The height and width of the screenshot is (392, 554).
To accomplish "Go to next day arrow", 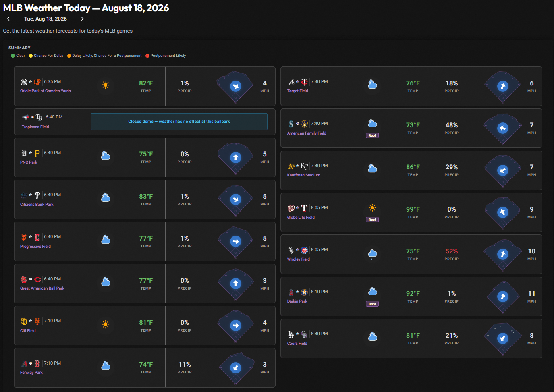I will point(82,19).
